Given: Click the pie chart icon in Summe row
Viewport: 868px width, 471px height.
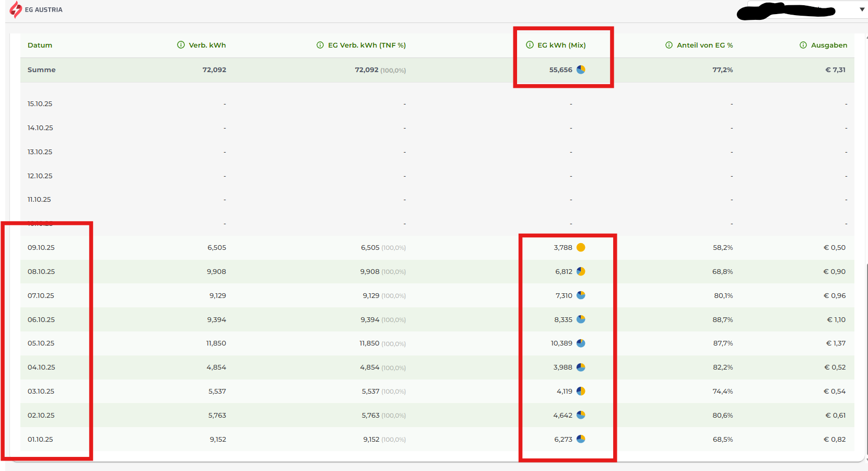Looking at the screenshot, I should tap(581, 70).
